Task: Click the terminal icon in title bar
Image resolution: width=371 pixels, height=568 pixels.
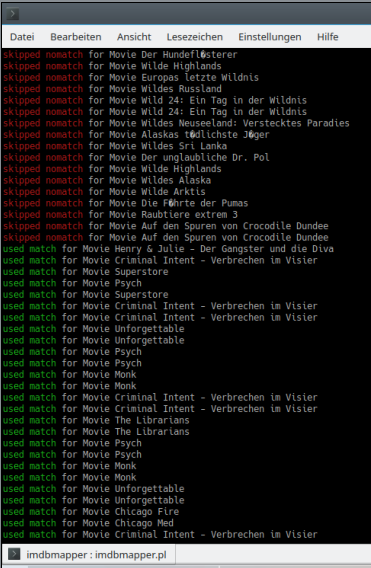Action: point(13,14)
